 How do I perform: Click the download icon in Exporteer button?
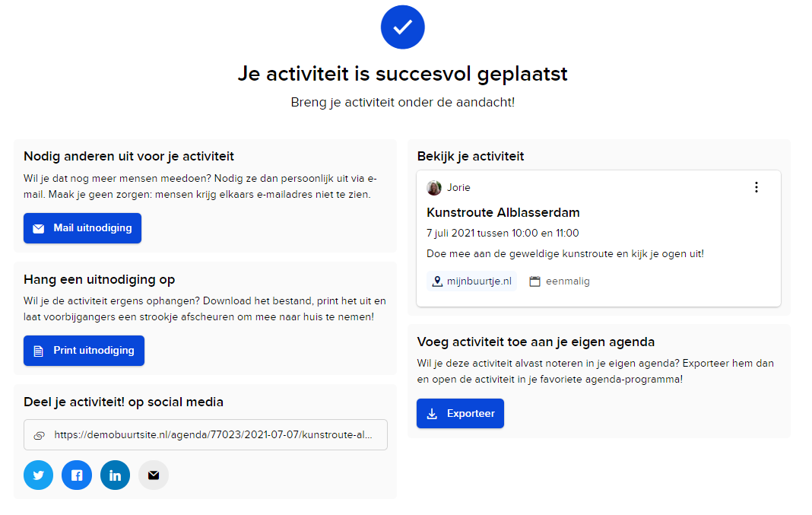432,414
